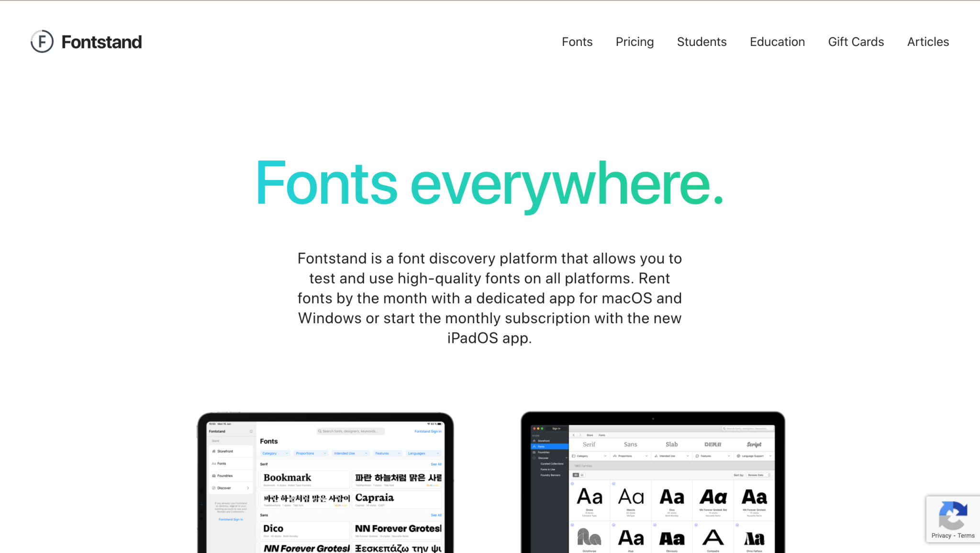Go to the Students page
Screen dimensions: 980x553
(702, 42)
